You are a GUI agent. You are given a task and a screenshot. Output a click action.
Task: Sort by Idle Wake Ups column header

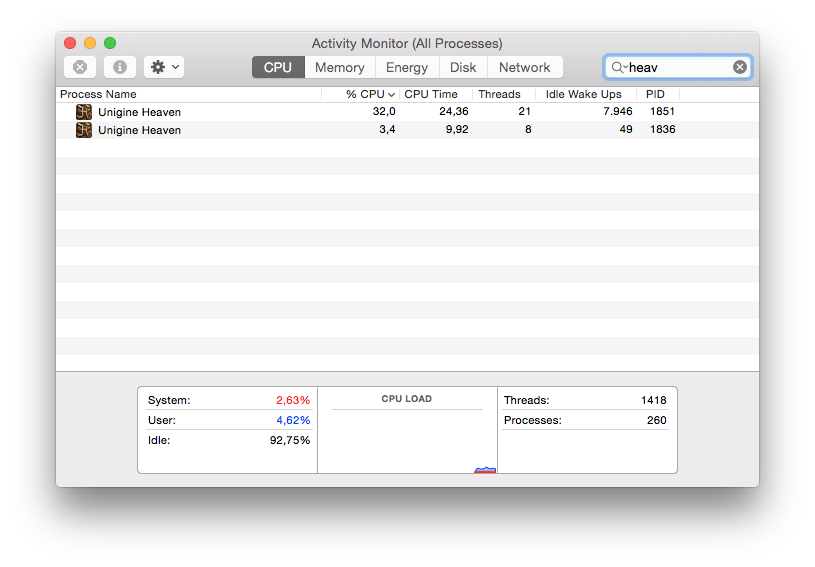click(x=584, y=94)
